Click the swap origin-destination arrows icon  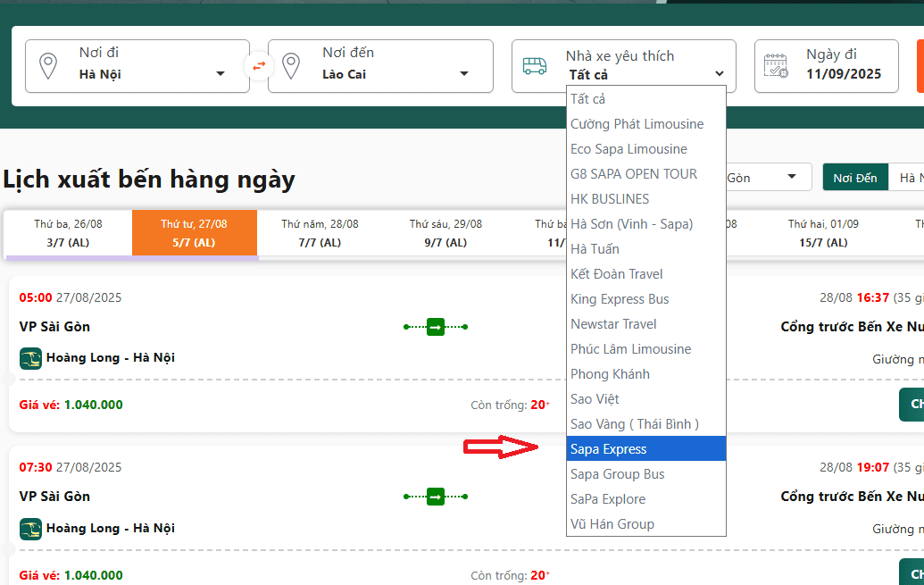[x=259, y=66]
